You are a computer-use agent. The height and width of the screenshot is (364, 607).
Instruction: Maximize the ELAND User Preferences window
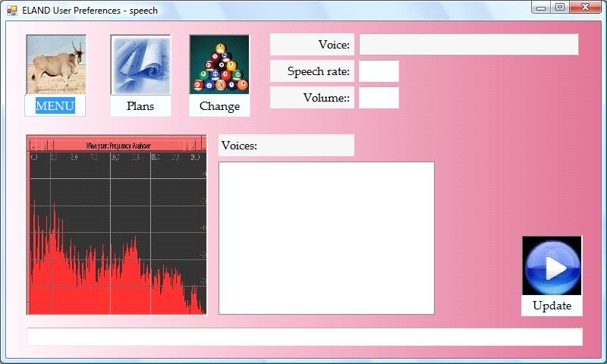tap(560, 8)
